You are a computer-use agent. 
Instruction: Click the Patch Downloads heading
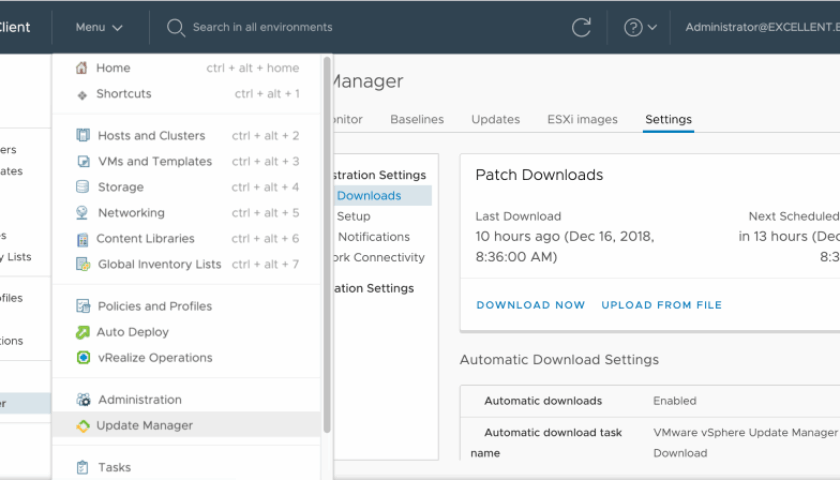pos(539,175)
